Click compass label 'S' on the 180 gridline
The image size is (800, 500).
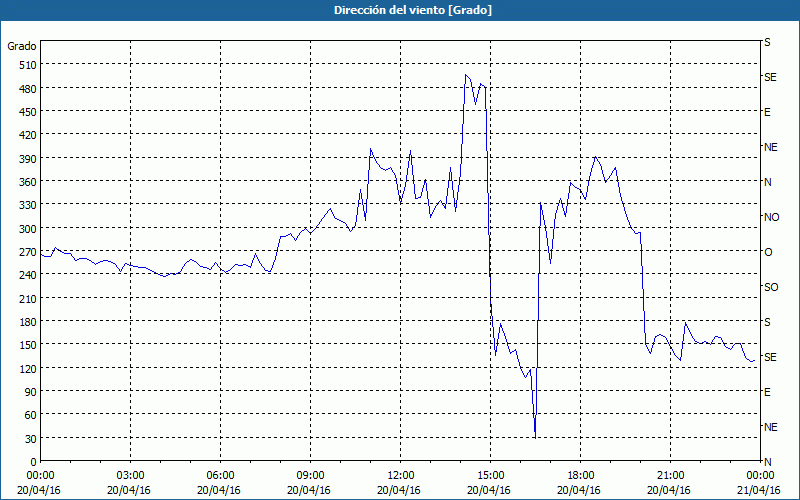pyautogui.click(x=767, y=322)
